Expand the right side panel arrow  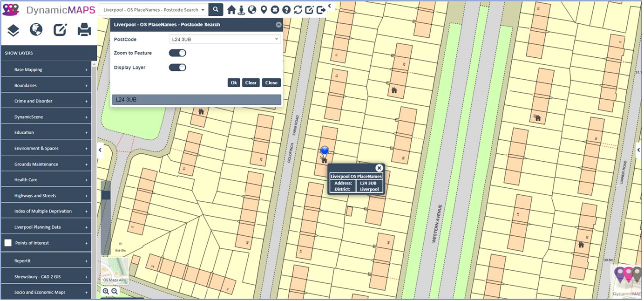pyautogui.click(x=638, y=150)
